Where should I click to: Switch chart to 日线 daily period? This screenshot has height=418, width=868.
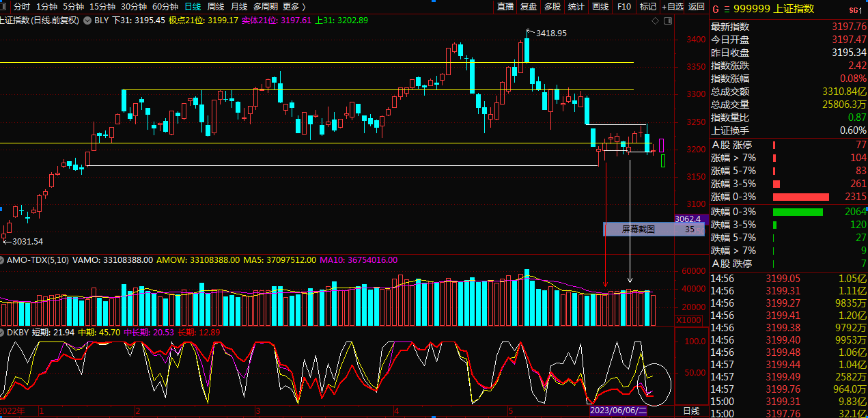click(193, 6)
